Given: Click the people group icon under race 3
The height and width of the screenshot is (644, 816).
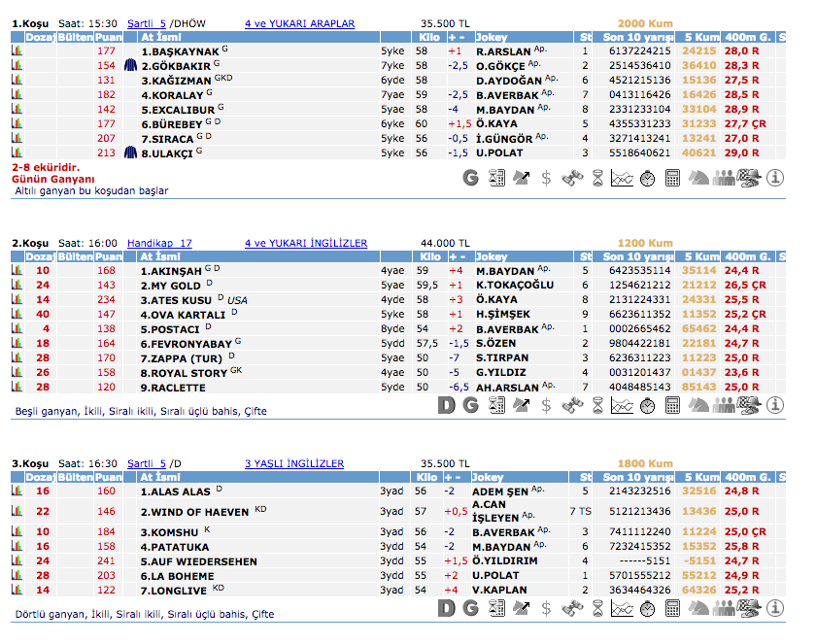Looking at the screenshot, I should point(724,608).
